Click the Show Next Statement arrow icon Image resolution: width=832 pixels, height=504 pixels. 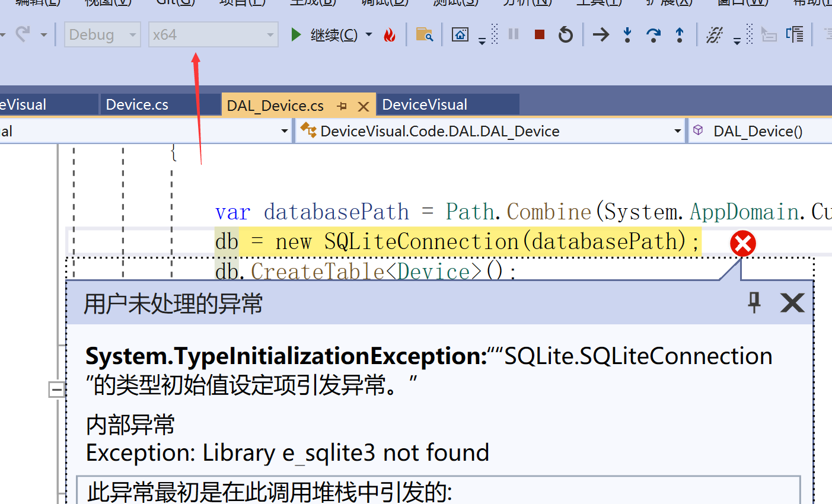600,34
